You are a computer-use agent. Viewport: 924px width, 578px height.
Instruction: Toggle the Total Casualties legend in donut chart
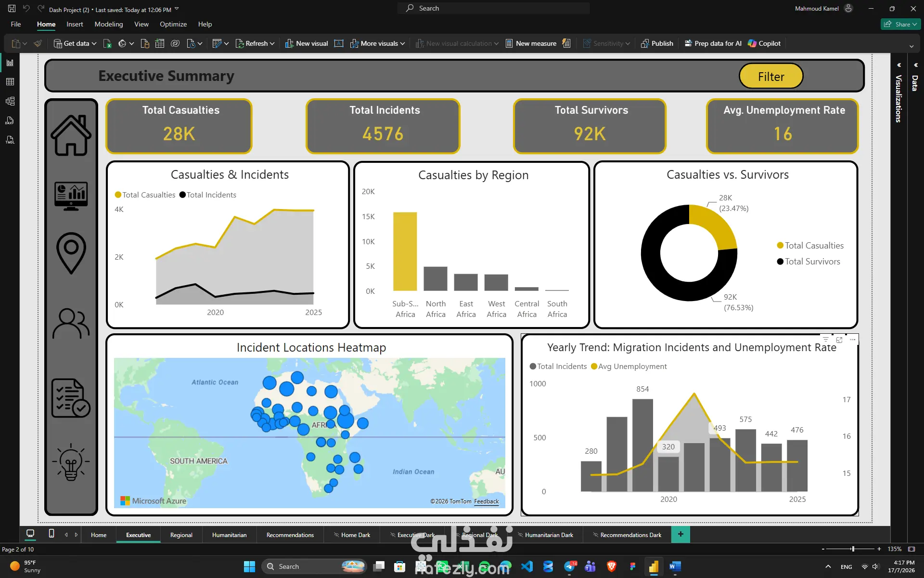[810, 246]
